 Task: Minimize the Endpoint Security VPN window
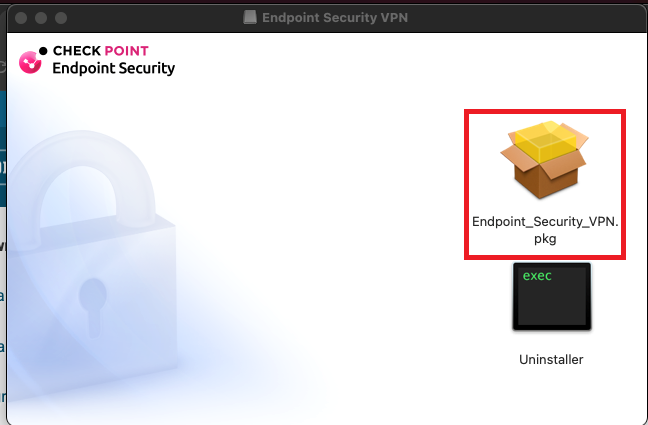[x=40, y=17]
